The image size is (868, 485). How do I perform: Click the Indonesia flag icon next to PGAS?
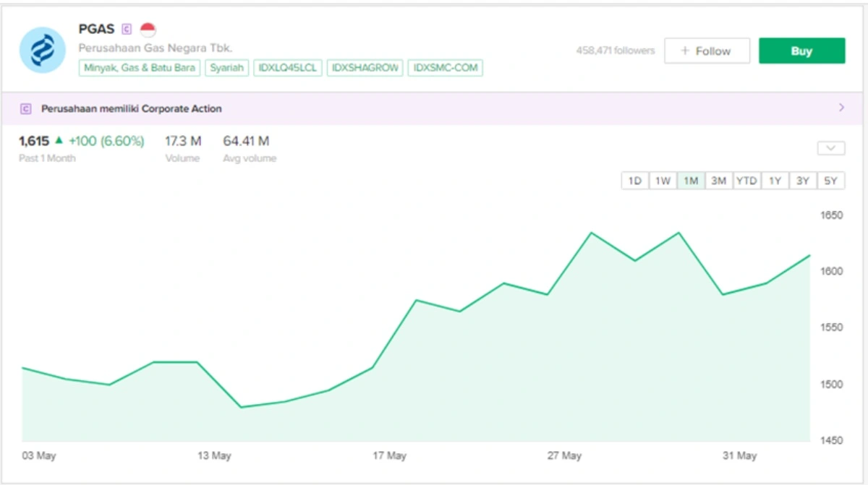coord(148,30)
